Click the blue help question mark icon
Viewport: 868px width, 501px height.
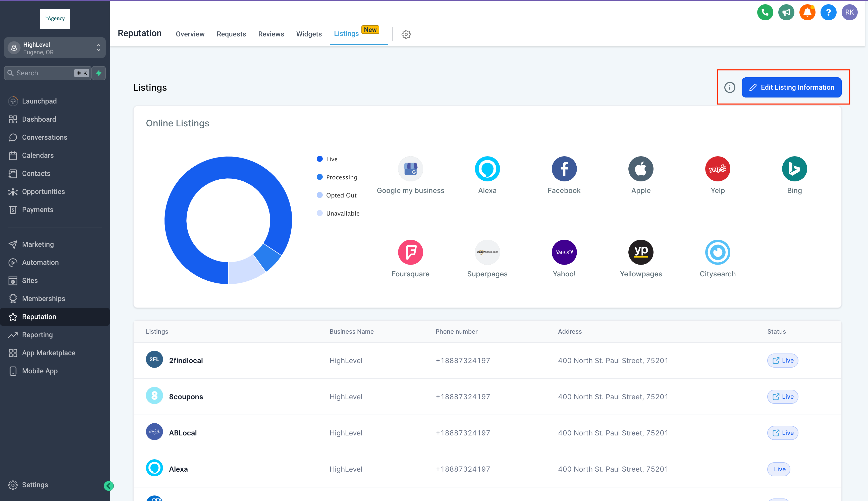tap(828, 12)
